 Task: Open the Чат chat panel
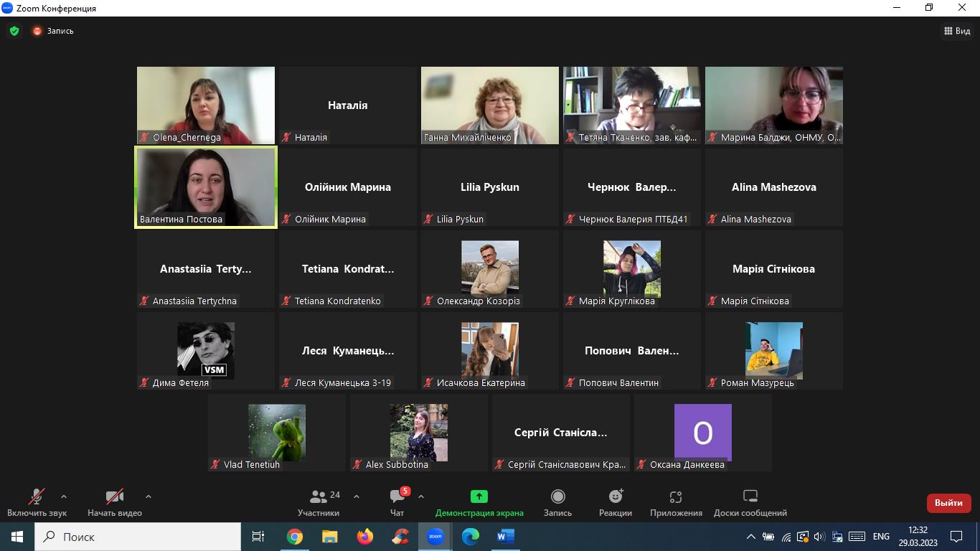pyautogui.click(x=397, y=502)
